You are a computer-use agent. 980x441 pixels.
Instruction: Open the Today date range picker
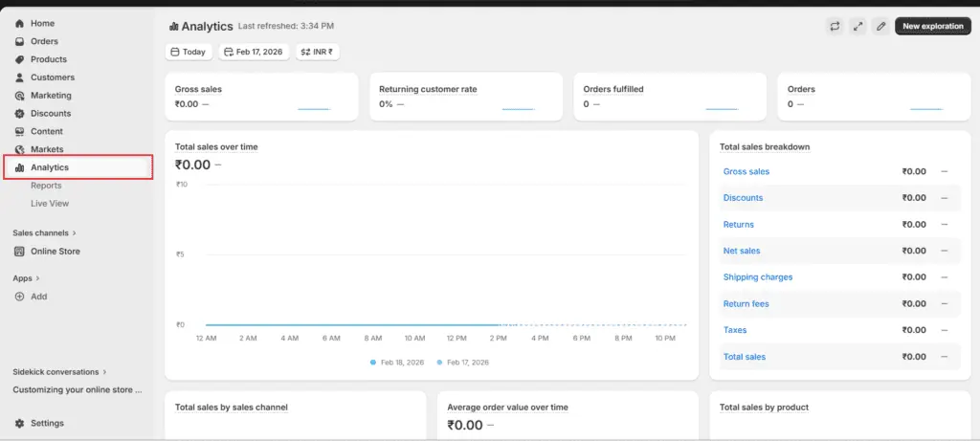pyautogui.click(x=189, y=52)
